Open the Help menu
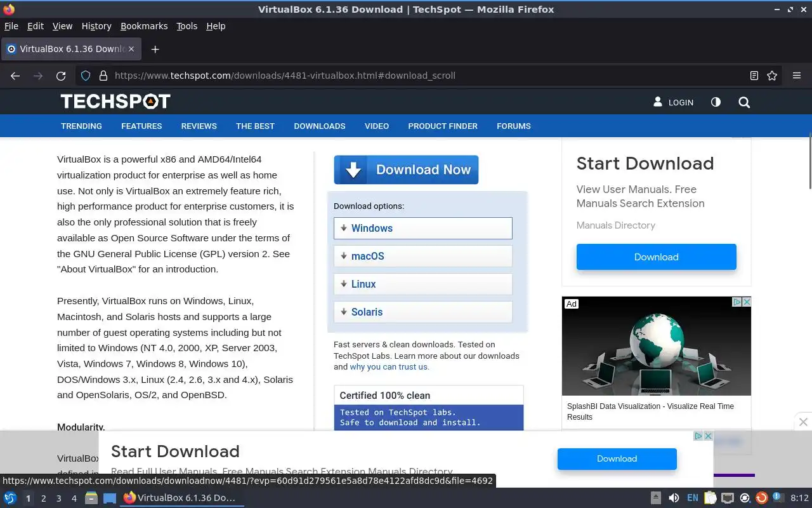The height and width of the screenshot is (508, 812). (x=216, y=26)
